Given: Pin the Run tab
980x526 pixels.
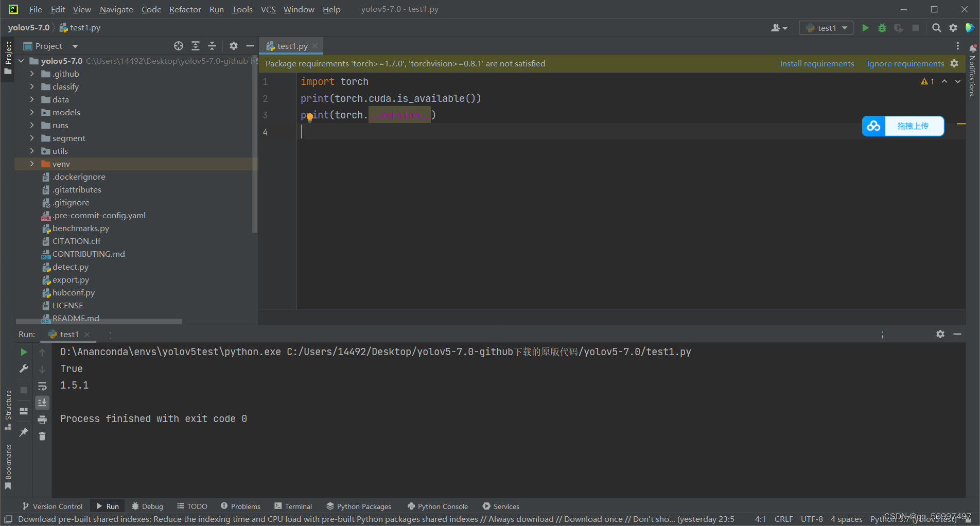Looking at the screenshot, I should tap(24, 432).
